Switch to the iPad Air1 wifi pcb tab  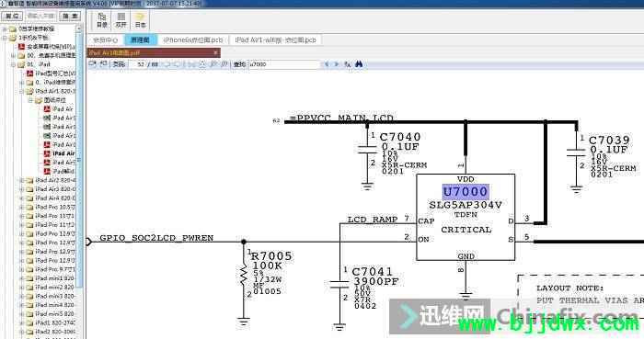pyautogui.click(x=276, y=40)
